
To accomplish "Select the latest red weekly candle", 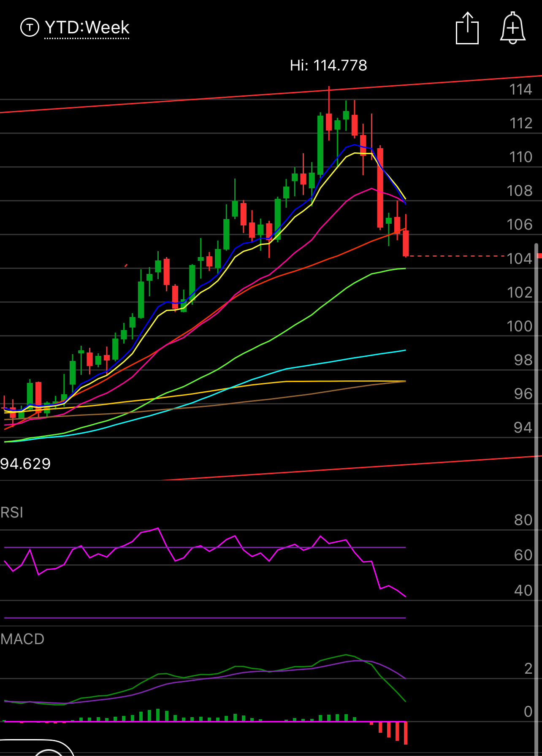I will pos(406,243).
